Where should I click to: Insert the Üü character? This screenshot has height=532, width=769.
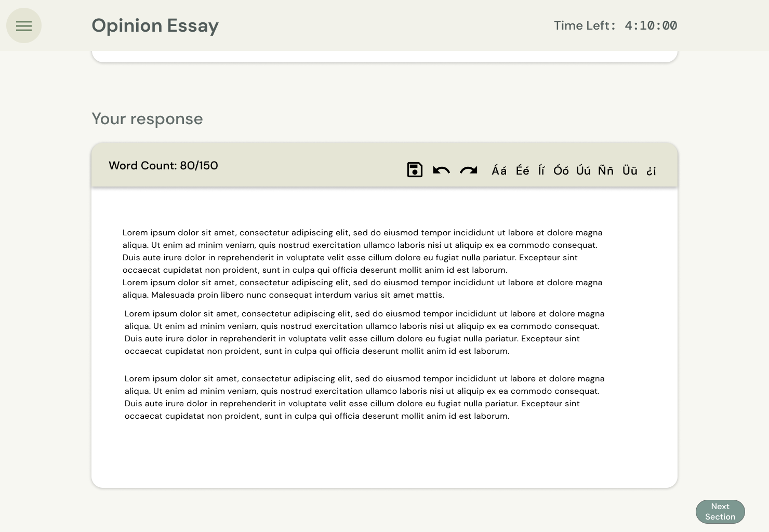click(630, 170)
